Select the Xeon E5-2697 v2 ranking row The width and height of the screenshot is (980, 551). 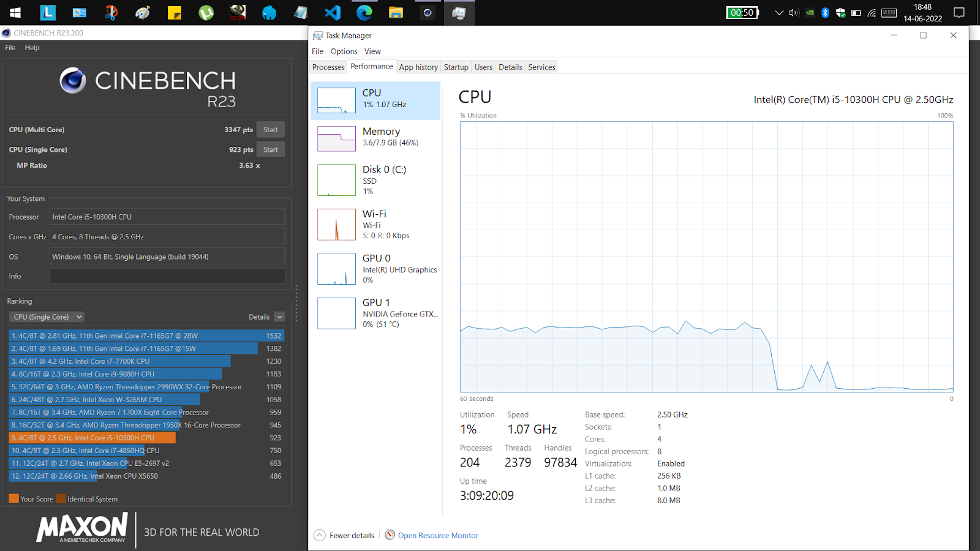(x=146, y=463)
